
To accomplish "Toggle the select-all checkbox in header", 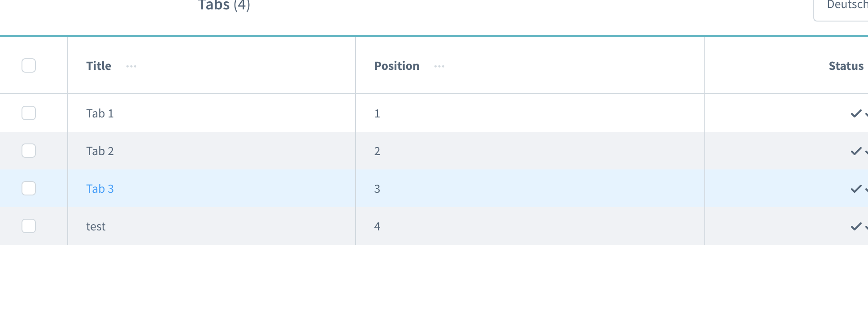I will tap(29, 65).
